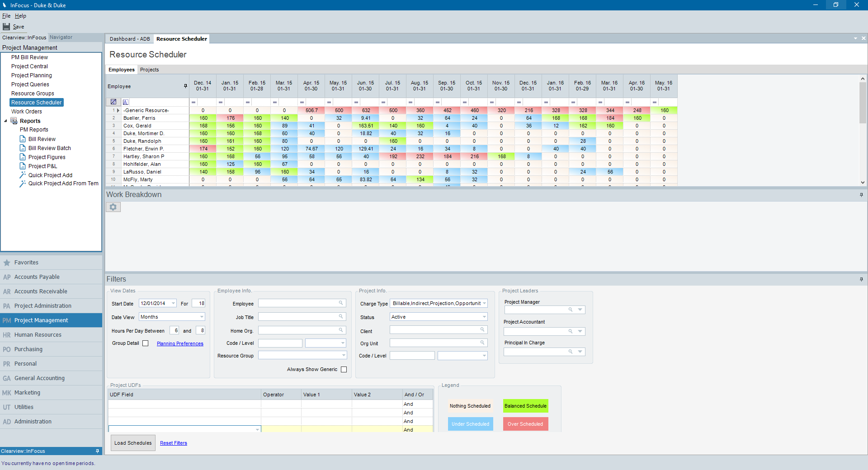
Task: Collapse the Reports tree node
Action: 5,121
